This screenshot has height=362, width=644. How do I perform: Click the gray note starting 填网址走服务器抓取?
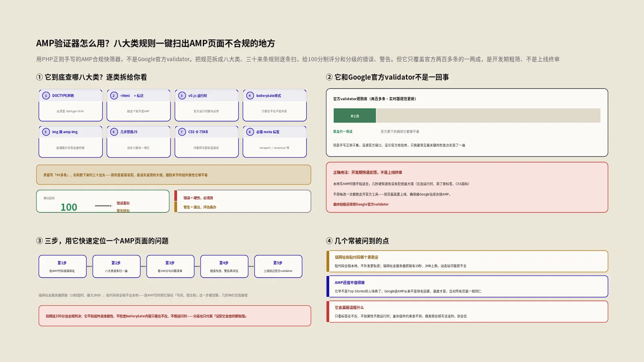(143, 295)
